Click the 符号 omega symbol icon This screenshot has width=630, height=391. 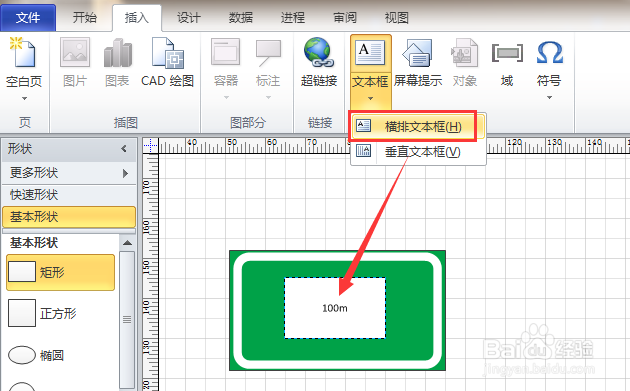[x=549, y=53]
